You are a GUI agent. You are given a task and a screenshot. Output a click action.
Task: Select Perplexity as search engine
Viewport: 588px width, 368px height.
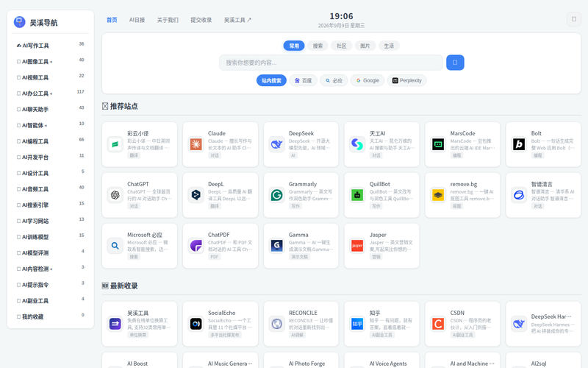[407, 80]
